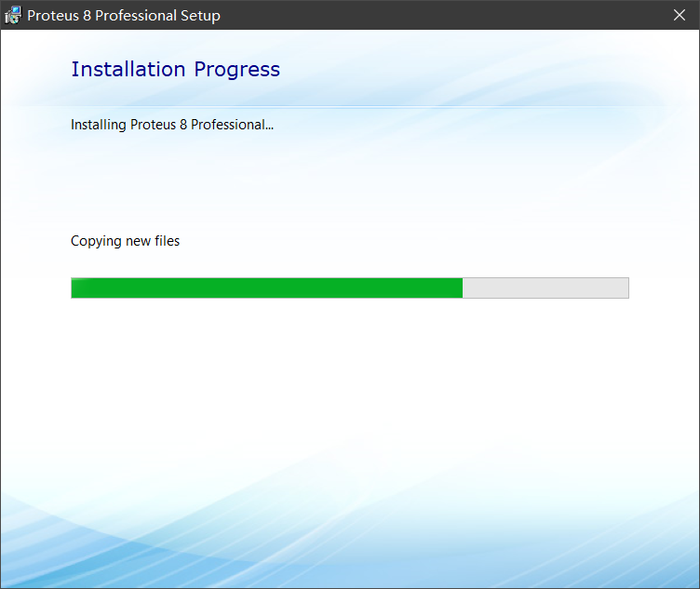Click the 'Installation Progress' heading
This screenshot has width=700, height=589.
(x=175, y=69)
